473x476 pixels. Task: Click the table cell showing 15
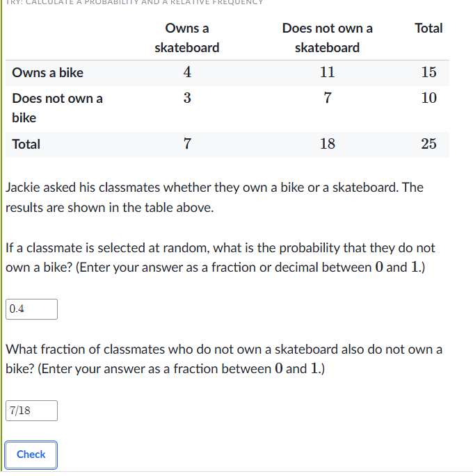tap(428, 72)
